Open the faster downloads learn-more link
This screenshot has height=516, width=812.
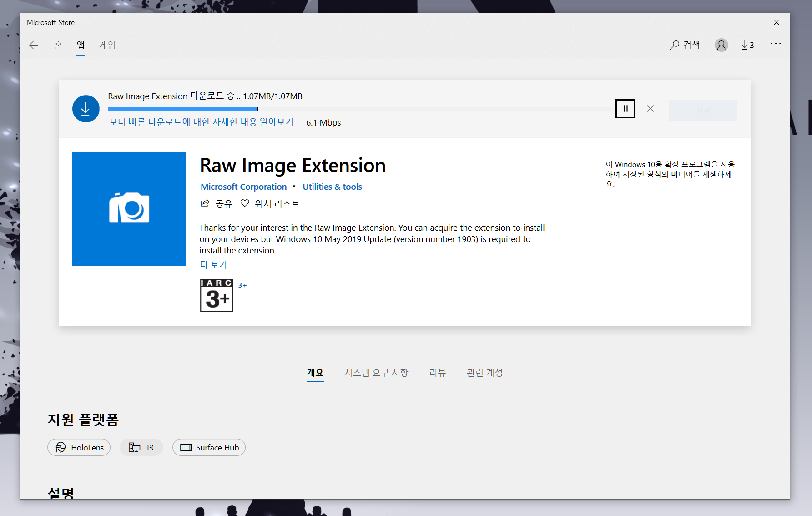click(x=201, y=122)
